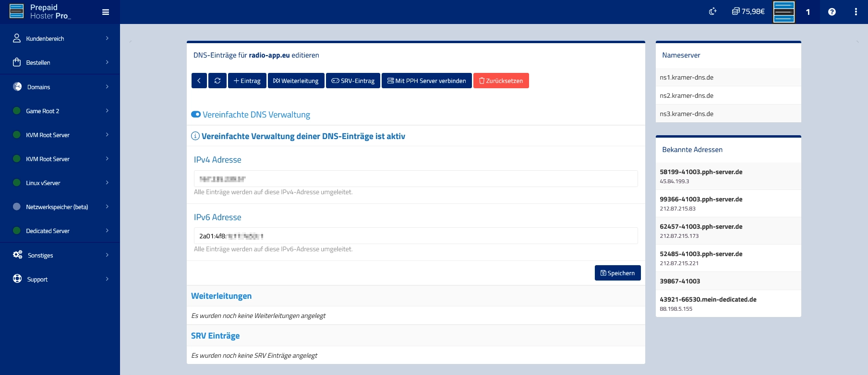
Task: Toggle dark mode moon icon
Action: tap(713, 12)
